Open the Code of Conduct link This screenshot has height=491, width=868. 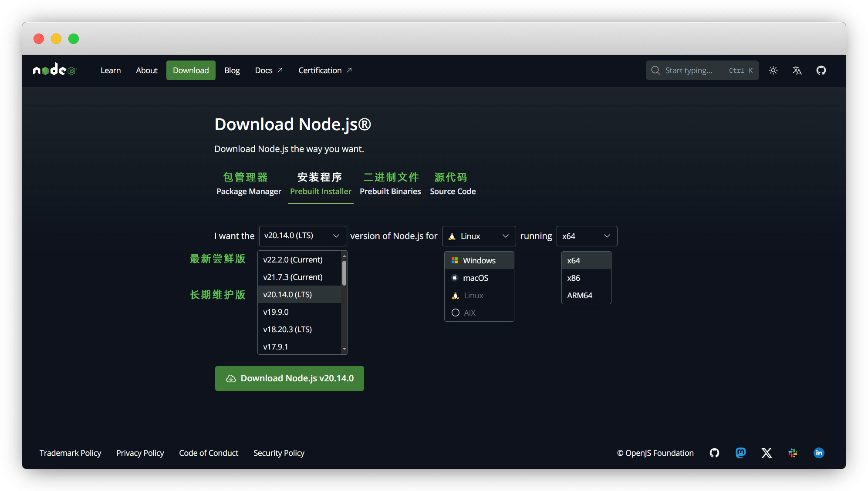[x=209, y=453]
